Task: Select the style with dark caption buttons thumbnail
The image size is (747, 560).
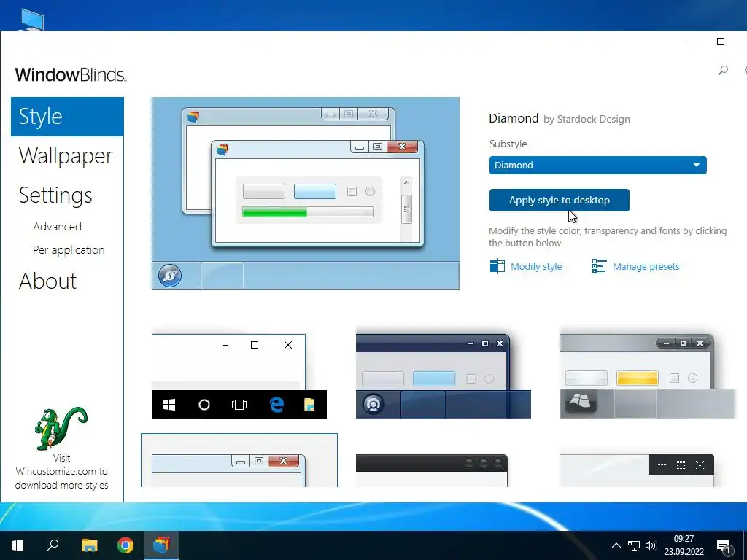Action: click(x=637, y=470)
